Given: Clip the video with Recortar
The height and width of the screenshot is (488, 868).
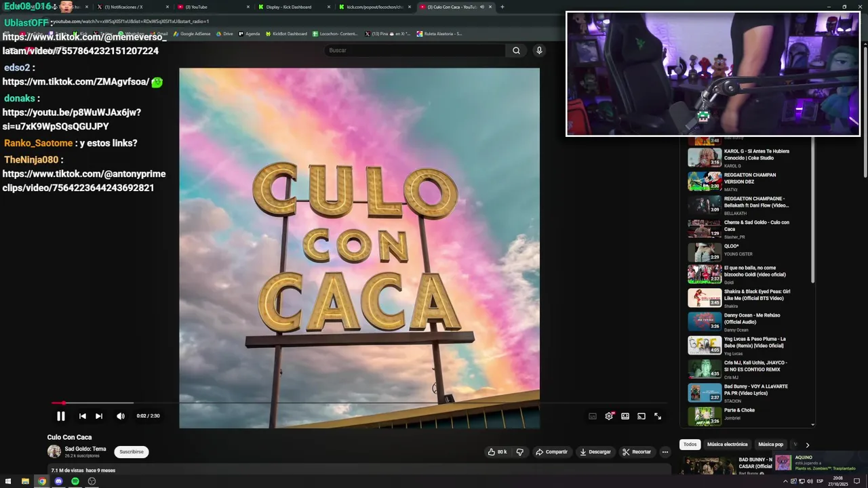Looking at the screenshot, I should point(637,452).
